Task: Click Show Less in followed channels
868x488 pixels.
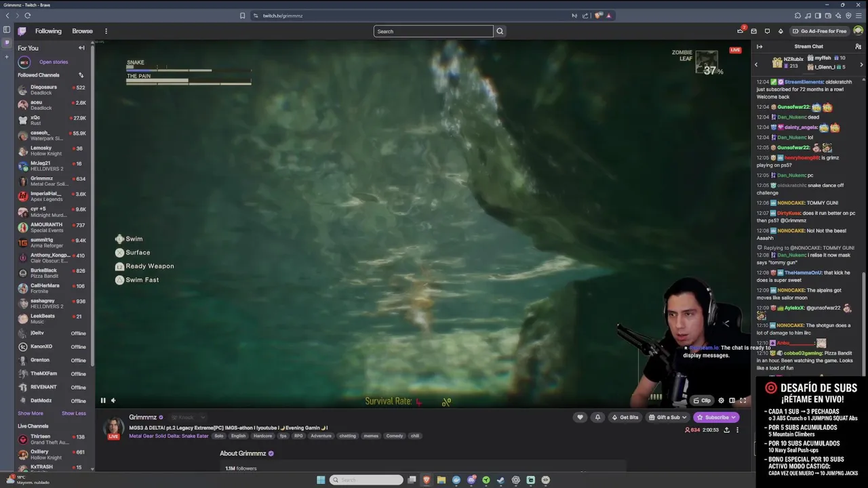Action: click(74, 413)
